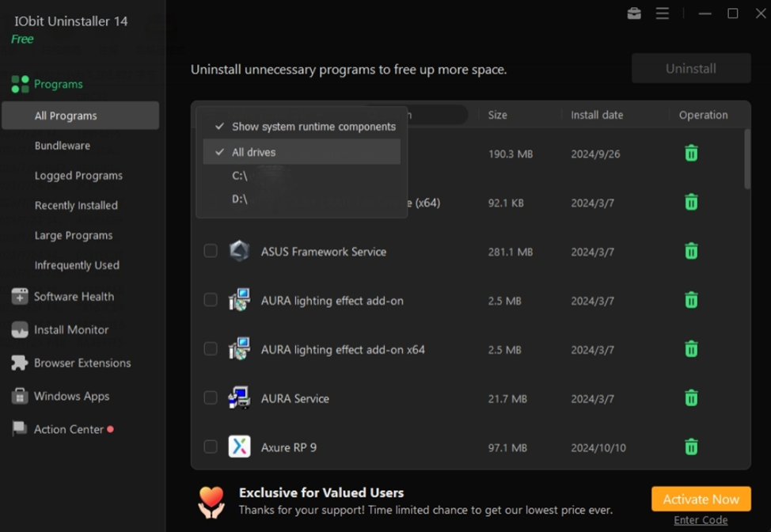
Task: Remove AURA lighting effect add-on x64 via trash icon
Action: coord(691,349)
